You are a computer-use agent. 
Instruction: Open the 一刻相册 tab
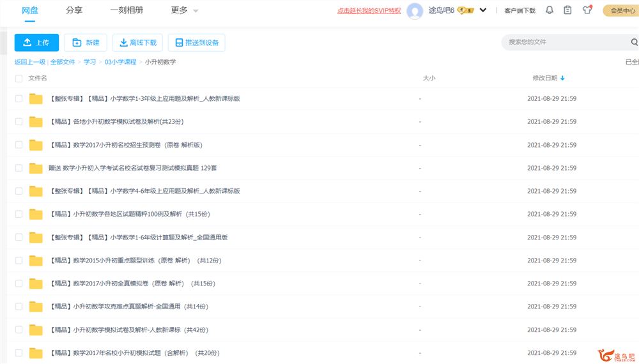pyautogui.click(x=127, y=10)
